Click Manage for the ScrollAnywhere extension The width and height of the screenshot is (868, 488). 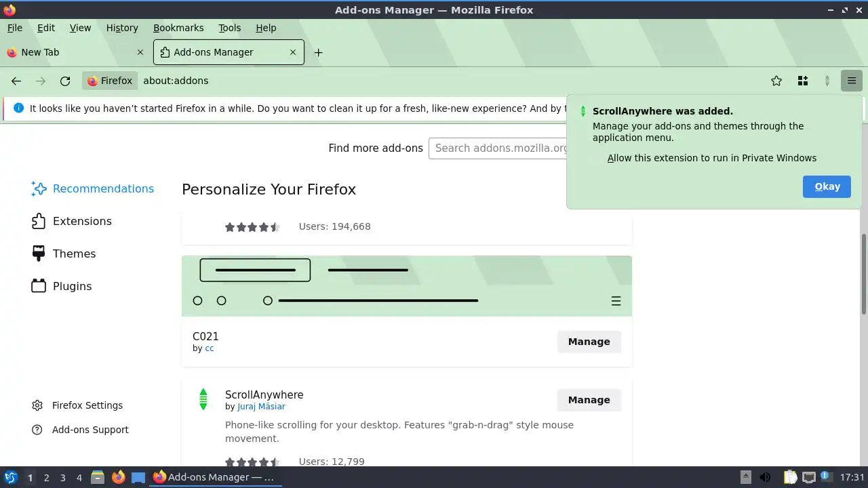(x=589, y=400)
